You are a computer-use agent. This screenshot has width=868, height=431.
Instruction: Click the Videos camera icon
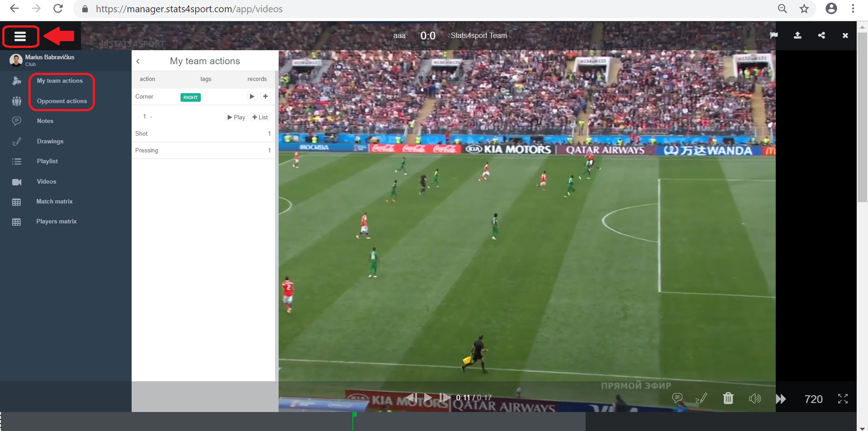tap(17, 182)
